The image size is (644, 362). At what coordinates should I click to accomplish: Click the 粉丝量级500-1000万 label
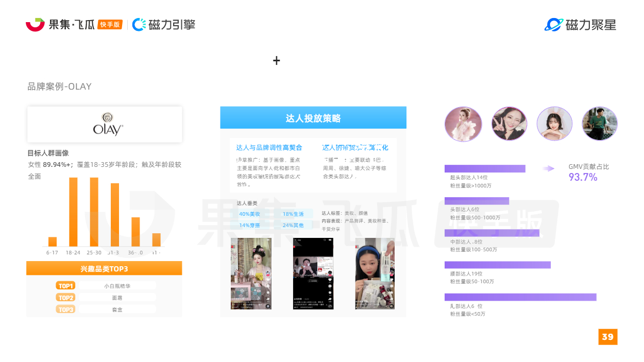click(475, 217)
